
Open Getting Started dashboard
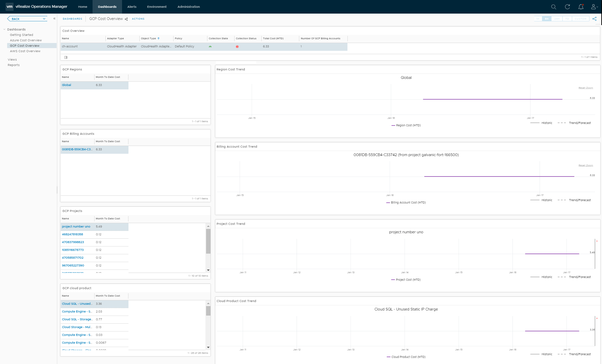click(x=21, y=35)
